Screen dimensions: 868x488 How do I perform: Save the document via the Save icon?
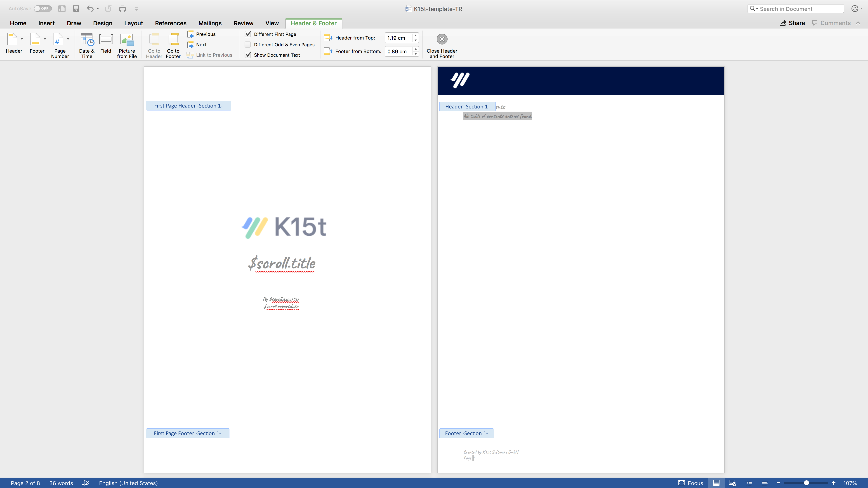[x=76, y=8]
